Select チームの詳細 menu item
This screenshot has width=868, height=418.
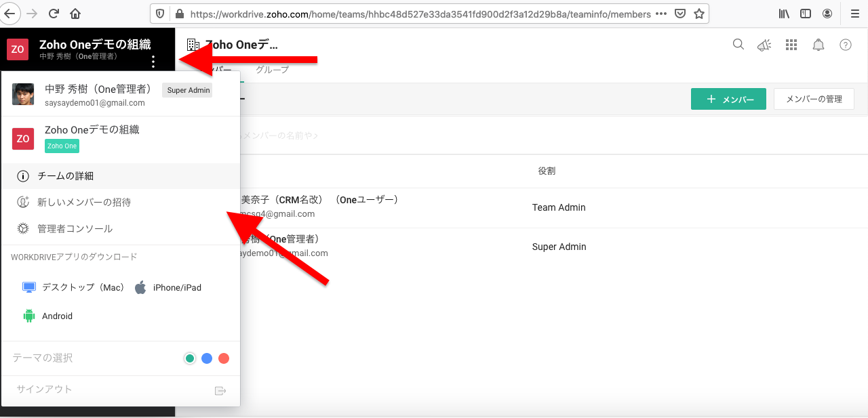121,176
